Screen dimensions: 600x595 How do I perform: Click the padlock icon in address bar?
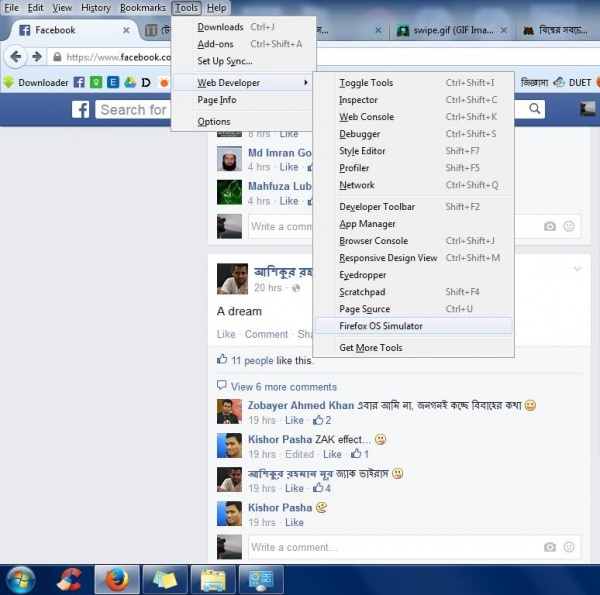click(x=57, y=57)
